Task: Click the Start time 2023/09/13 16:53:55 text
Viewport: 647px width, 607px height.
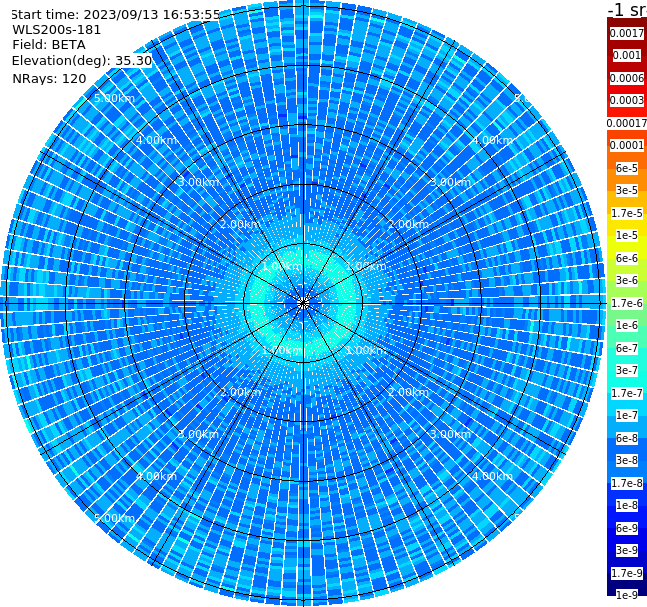Action: point(116,15)
